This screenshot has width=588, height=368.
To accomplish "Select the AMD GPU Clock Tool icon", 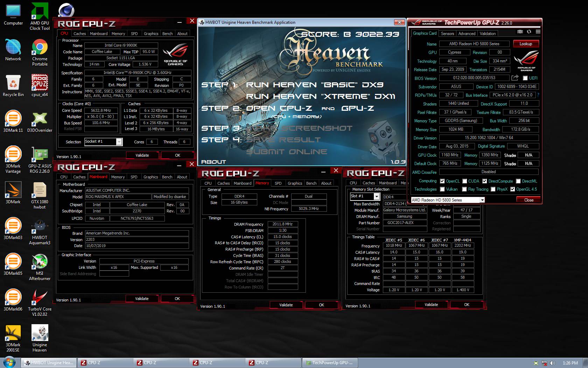I will pos(40,16).
